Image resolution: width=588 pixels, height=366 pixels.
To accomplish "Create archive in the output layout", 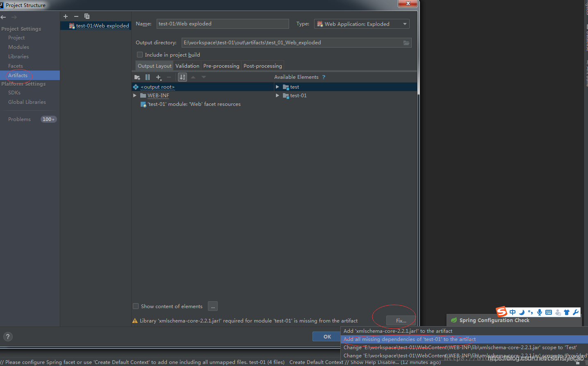I will [148, 77].
